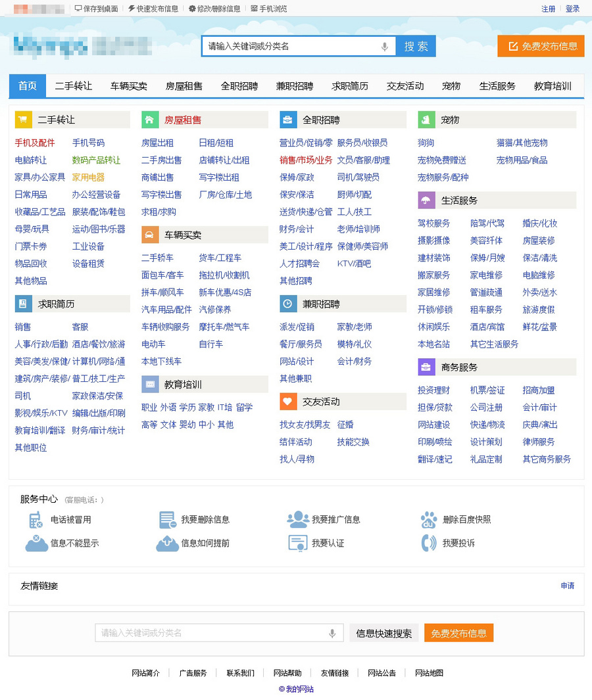This screenshot has height=700, width=592.
Task: Open the 房屋出租 link
Action: coord(157,143)
